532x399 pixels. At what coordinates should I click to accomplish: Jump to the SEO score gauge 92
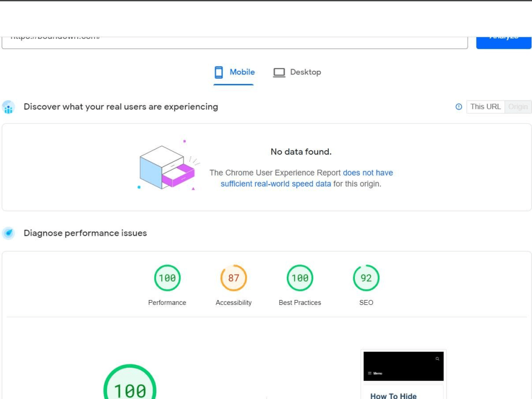point(366,278)
